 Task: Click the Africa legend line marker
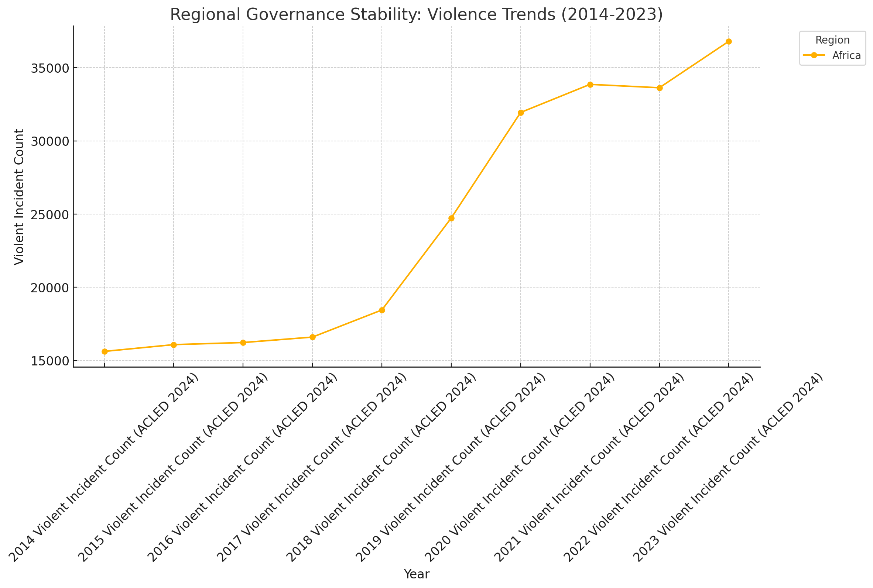click(x=814, y=55)
